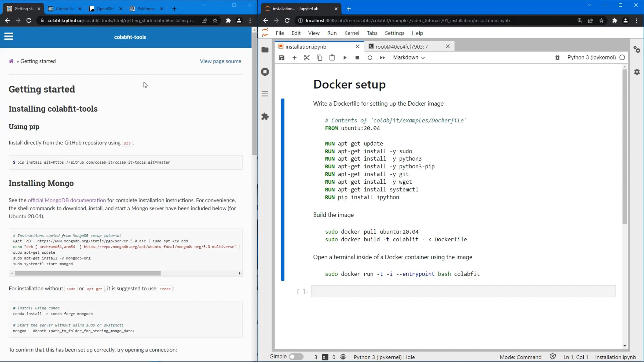Insert a cell below with the plus icon
644x362 pixels.
click(294, 58)
